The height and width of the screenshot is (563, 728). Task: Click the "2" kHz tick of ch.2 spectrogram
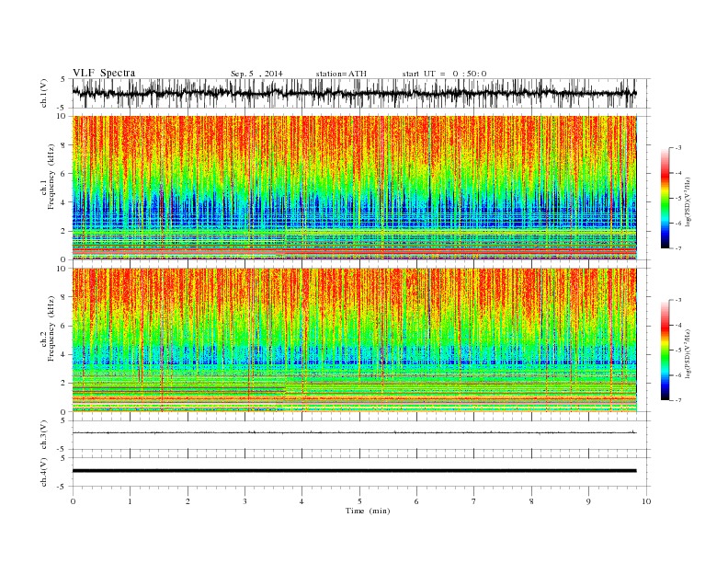click(x=64, y=384)
